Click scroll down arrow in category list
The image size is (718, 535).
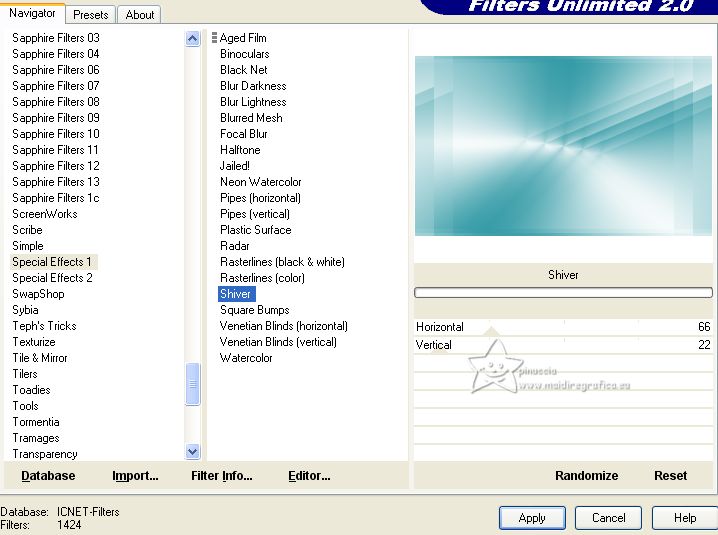tap(193, 452)
